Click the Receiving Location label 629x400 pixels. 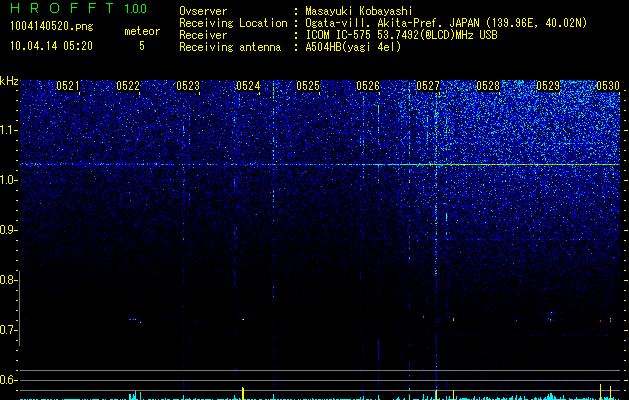point(233,23)
